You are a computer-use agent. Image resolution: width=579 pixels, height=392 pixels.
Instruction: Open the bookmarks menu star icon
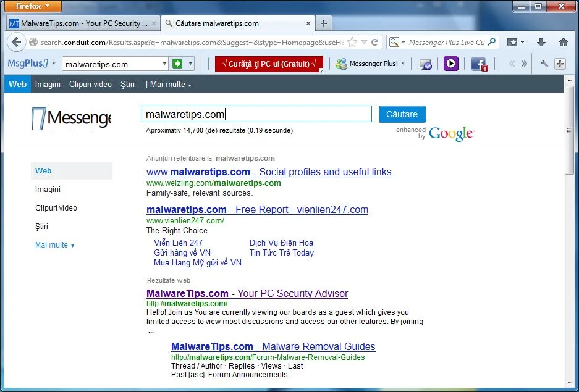pyautogui.click(x=512, y=43)
